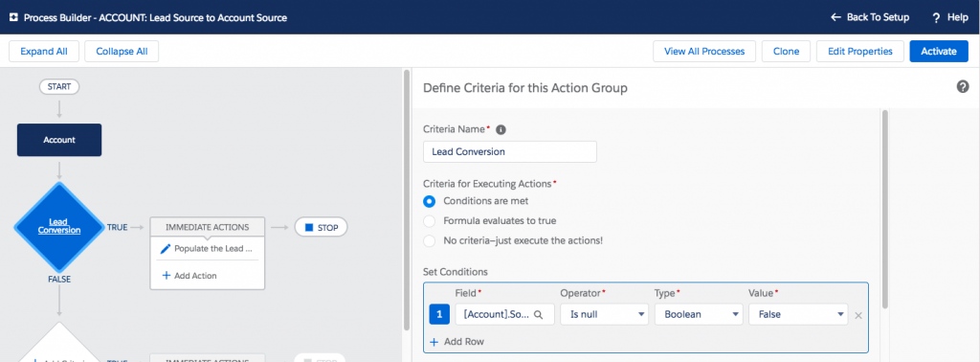Select the Account object node
Screen dimensions: 980x362
tap(59, 140)
